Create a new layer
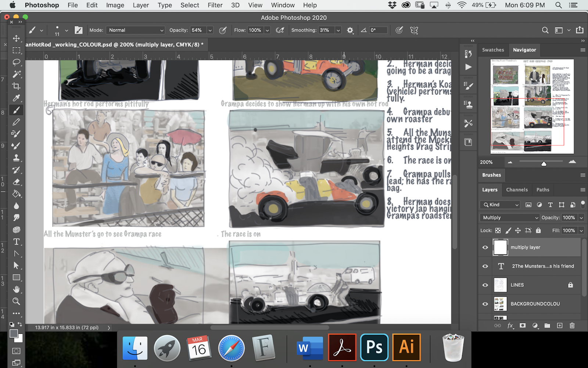The image size is (588, 368). (560, 325)
